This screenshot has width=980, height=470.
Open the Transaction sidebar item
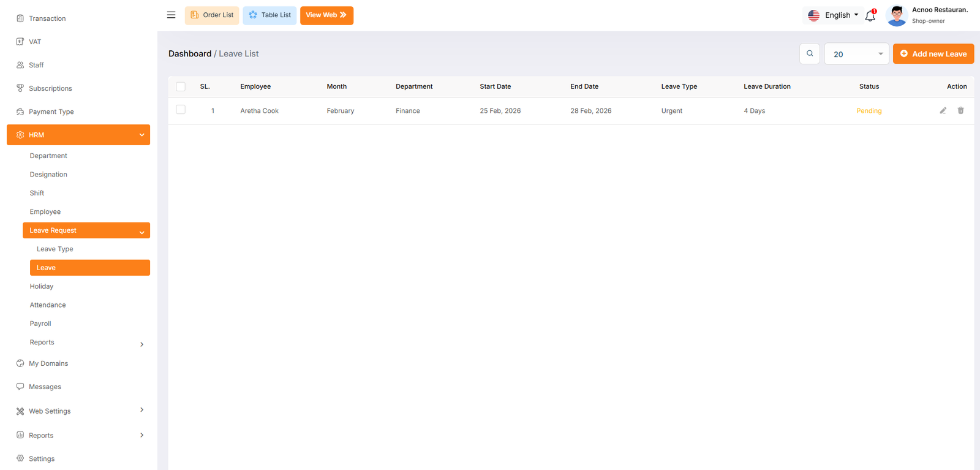click(47, 18)
